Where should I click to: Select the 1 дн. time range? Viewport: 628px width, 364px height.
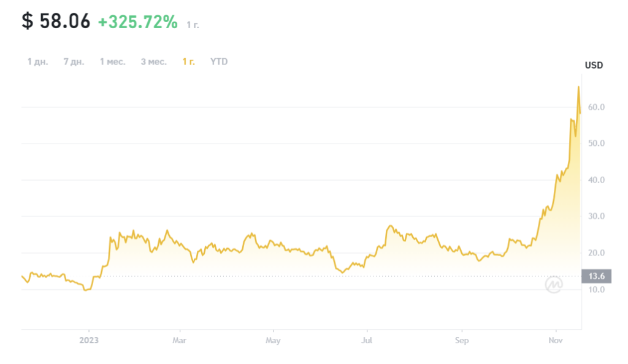point(37,62)
